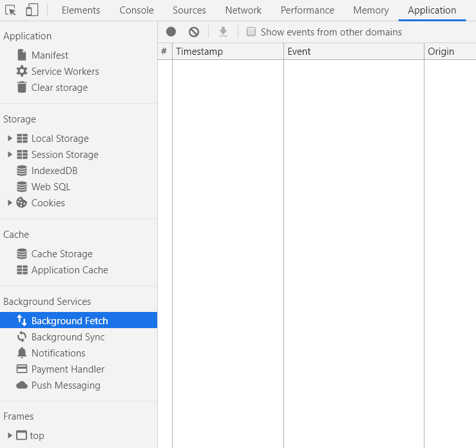The image size is (476, 448).
Task: Start recording background fetch events
Action: [171, 32]
